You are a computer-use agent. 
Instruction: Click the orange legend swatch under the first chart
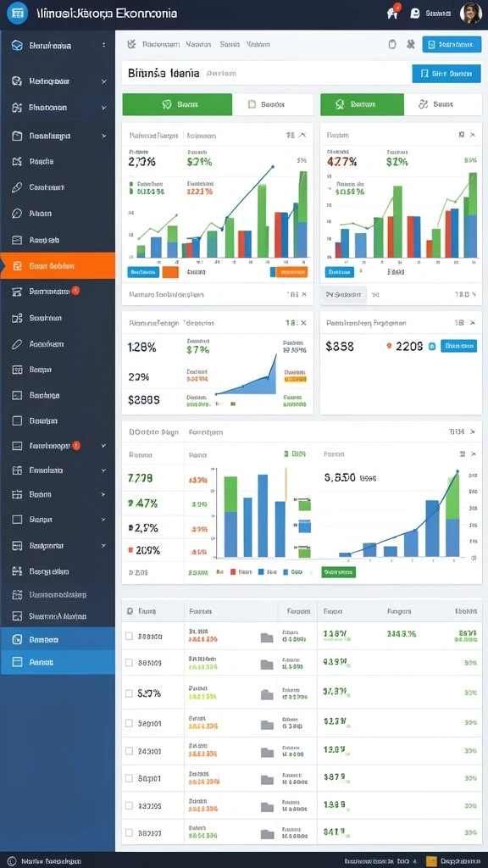(x=170, y=272)
